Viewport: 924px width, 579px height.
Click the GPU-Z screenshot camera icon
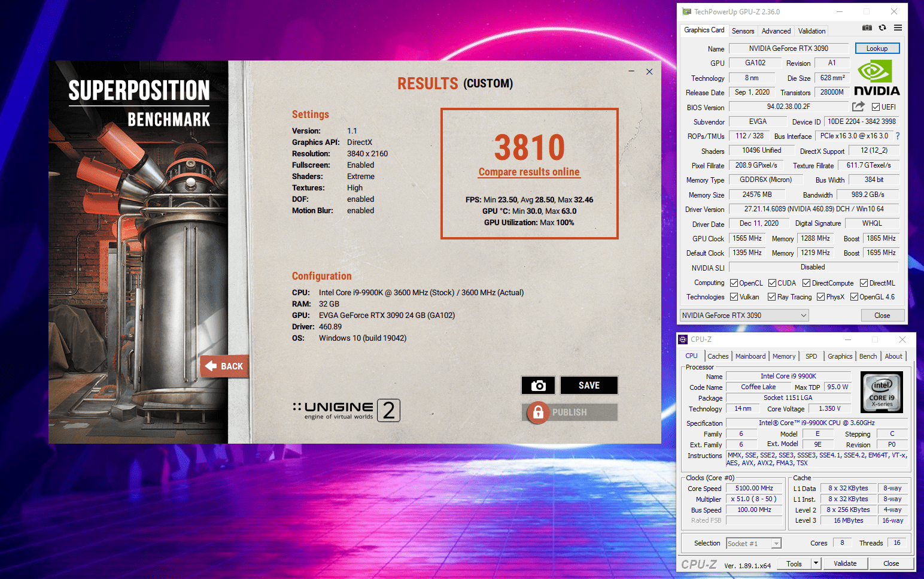coord(867,28)
